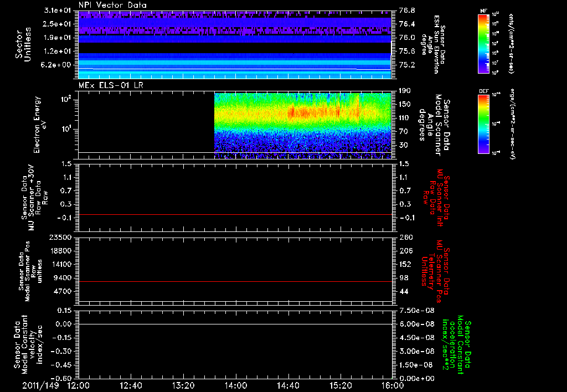
Task: Click the "2011/149" date label
Action: point(40,385)
